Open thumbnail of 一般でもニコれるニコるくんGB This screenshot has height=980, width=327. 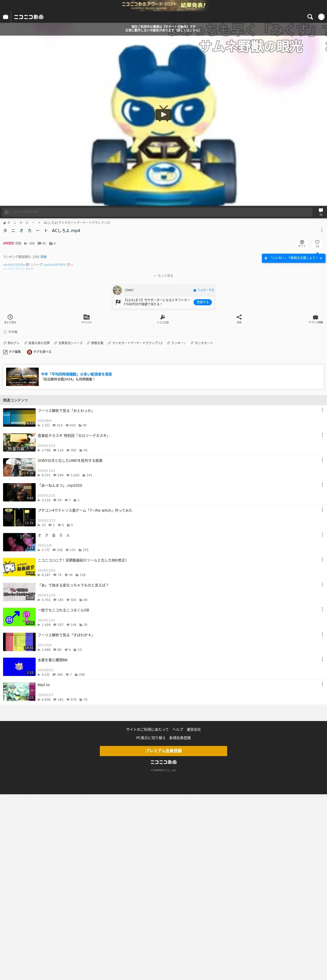(x=19, y=617)
